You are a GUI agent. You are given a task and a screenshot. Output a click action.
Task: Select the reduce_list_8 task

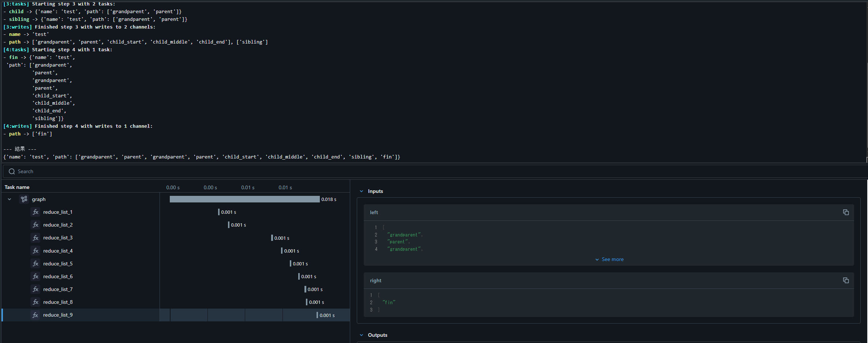(x=58, y=302)
